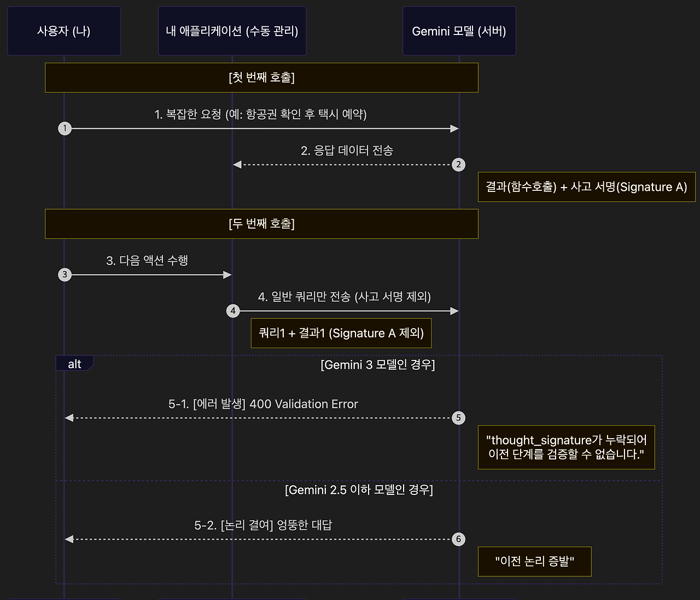700x600 pixels.
Task: Open the alt label in the fragment corner
Action: (74, 363)
